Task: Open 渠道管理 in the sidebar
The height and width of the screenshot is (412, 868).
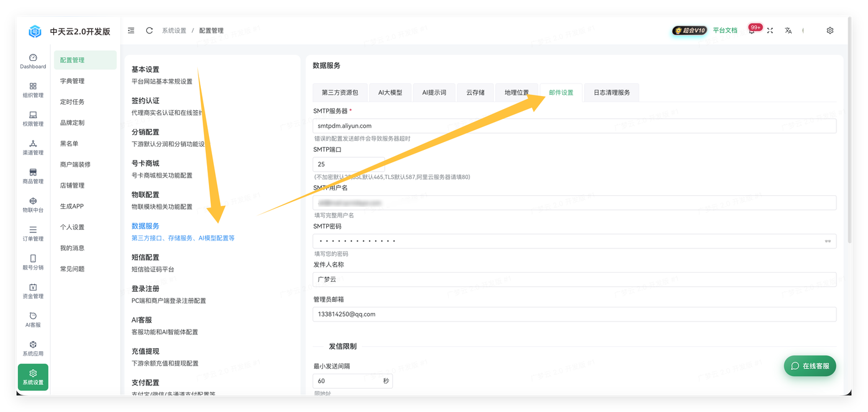Action: [x=33, y=147]
